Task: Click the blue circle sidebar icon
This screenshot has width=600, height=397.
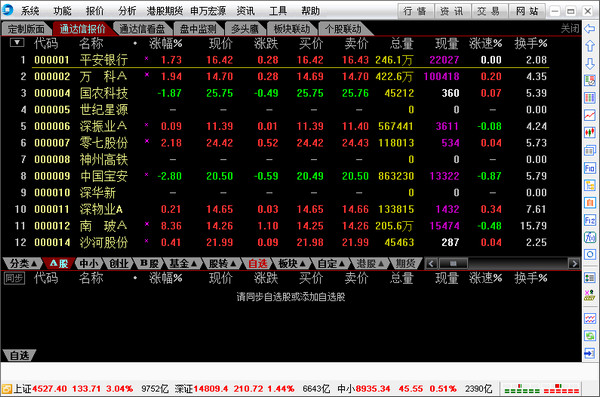Action: 590,255
